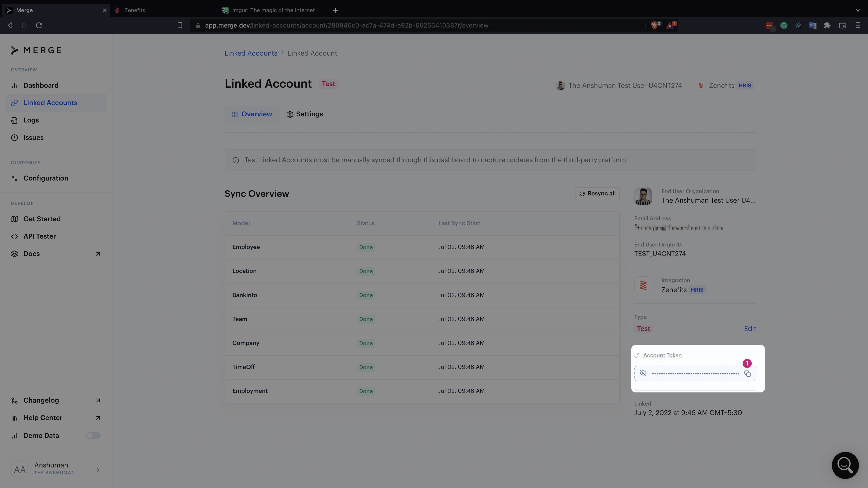868x488 pixels.
Task: Open a new browser tab
Action: 335,10
